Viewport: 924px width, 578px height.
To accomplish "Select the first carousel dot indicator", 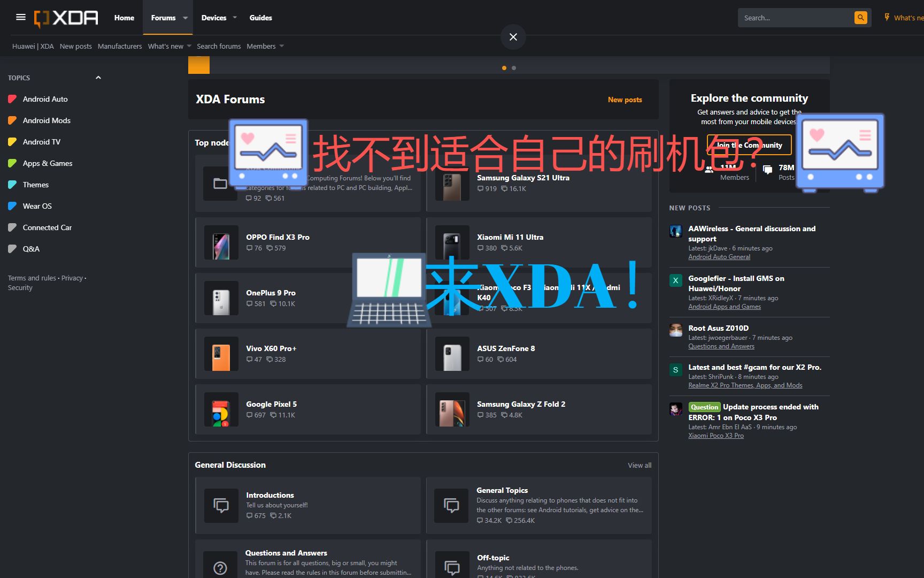I will (504, 68).
